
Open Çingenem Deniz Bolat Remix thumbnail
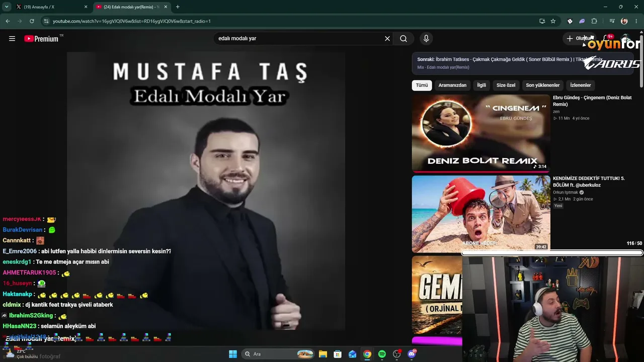(481, 133)
